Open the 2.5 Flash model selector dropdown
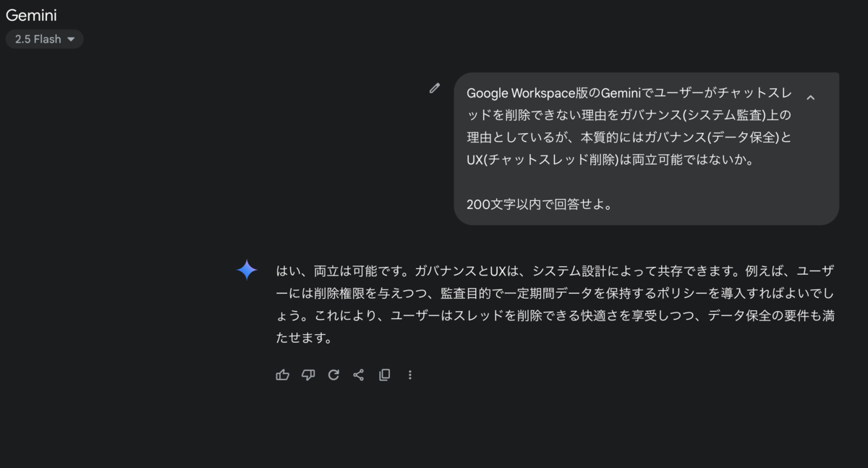 pyautogui.click(x=44, y=39)
